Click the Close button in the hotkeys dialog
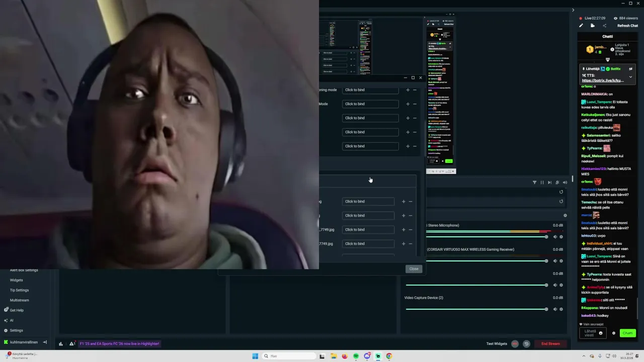The width and height of the screenshot is (644, 362). (414, 269)
